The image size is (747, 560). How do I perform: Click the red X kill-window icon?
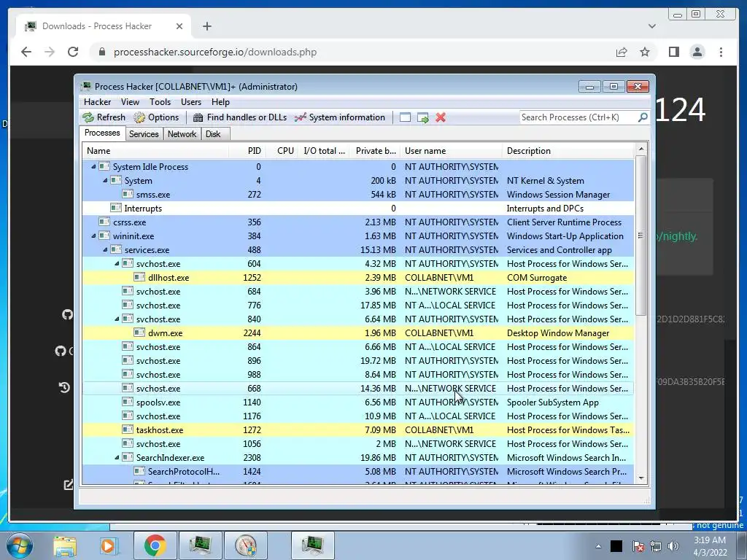click(441, 117)
